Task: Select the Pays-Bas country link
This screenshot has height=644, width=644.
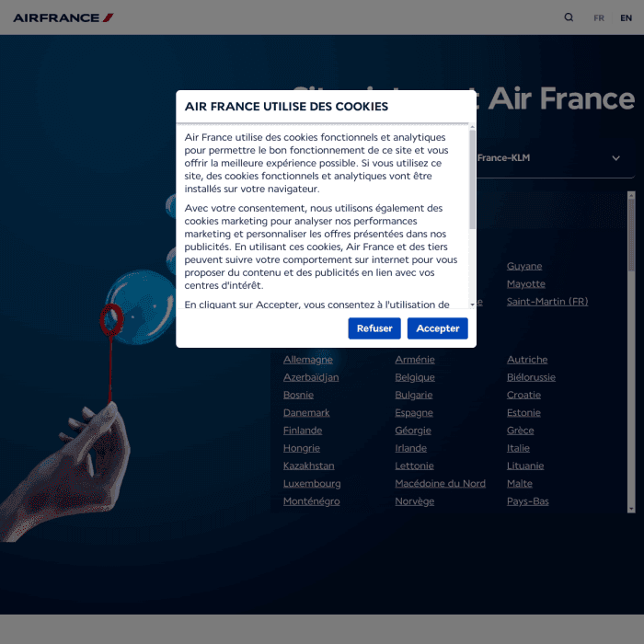Action: pos(527,500)
